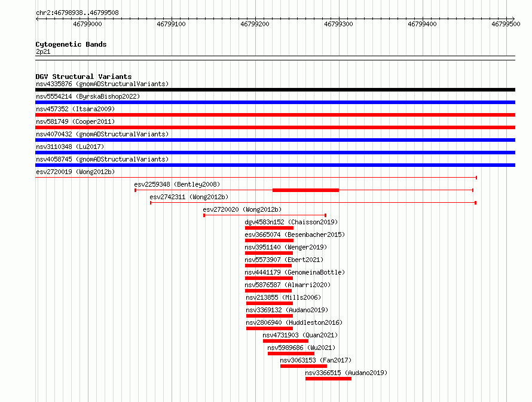
Task: Open nsv4058745 gnomADStructuralVariants label
Action: (x=102, y=159)
